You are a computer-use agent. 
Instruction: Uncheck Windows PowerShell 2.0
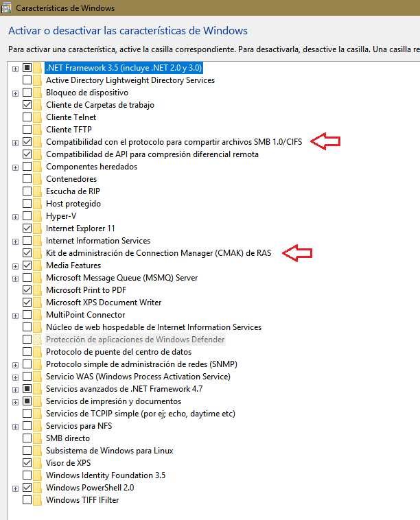pos(27,488)
